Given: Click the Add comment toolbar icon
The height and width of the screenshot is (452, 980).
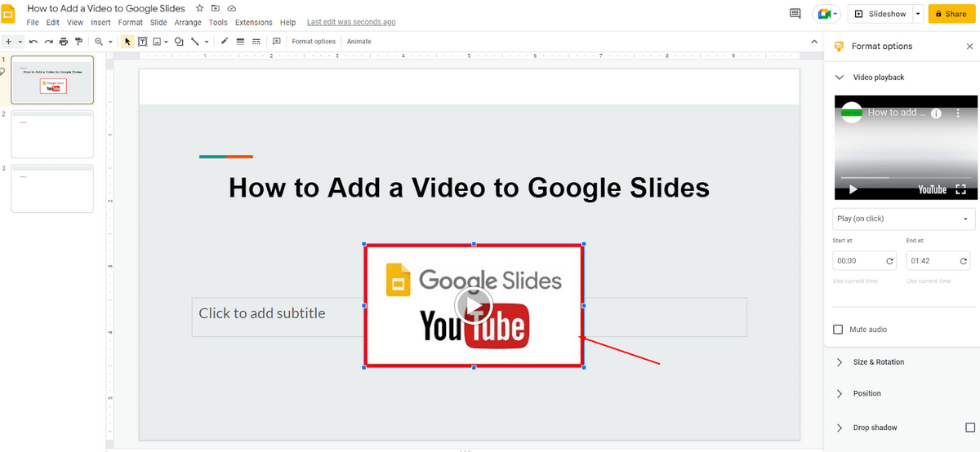Looking at the screenshot, I should click(276, 42).
